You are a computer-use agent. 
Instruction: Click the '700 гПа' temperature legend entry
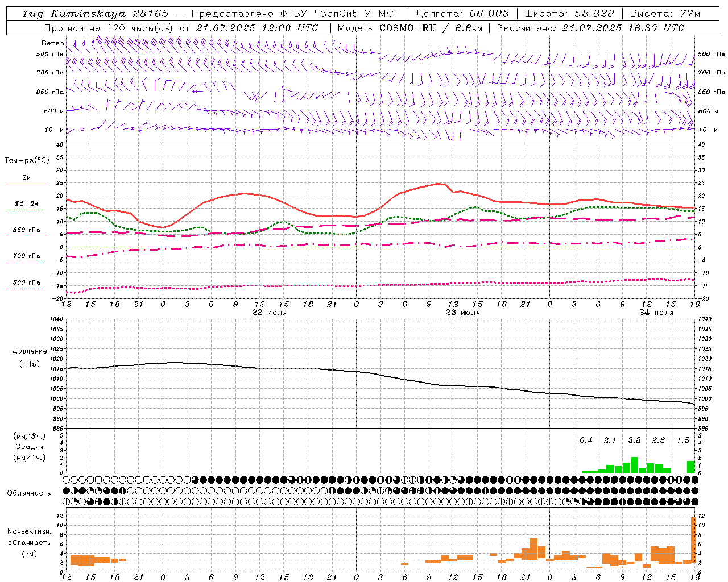click(27, 256)
